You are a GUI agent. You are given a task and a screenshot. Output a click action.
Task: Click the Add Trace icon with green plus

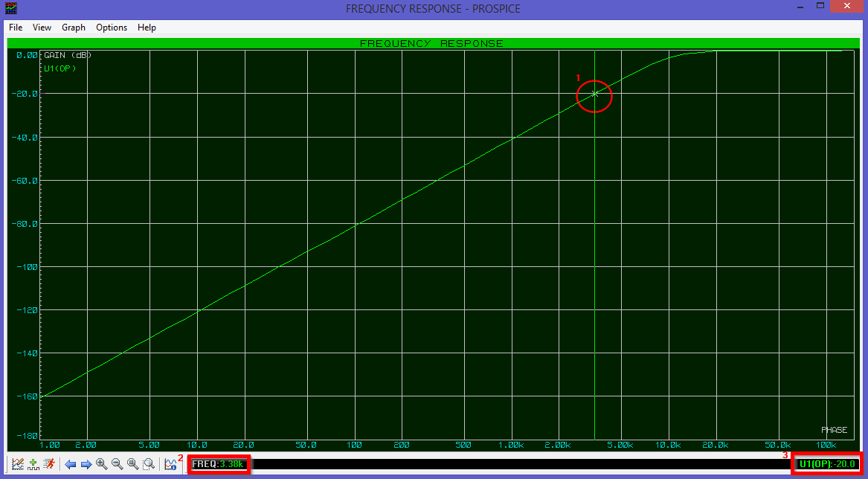pyautogui.click(x=33, y=465)
